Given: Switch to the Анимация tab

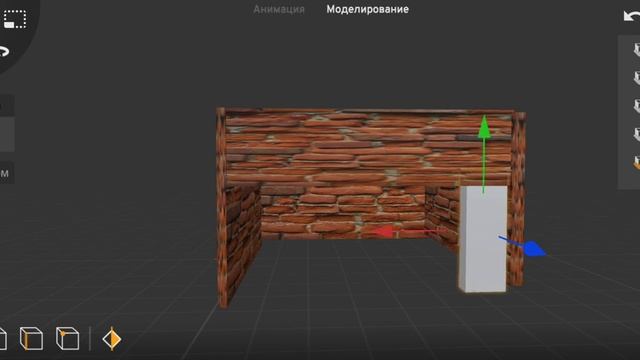Looking at the screenshot, I should 279,9.
